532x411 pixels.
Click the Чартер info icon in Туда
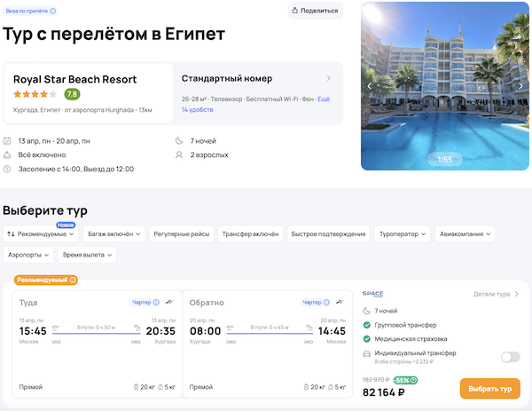155,303
